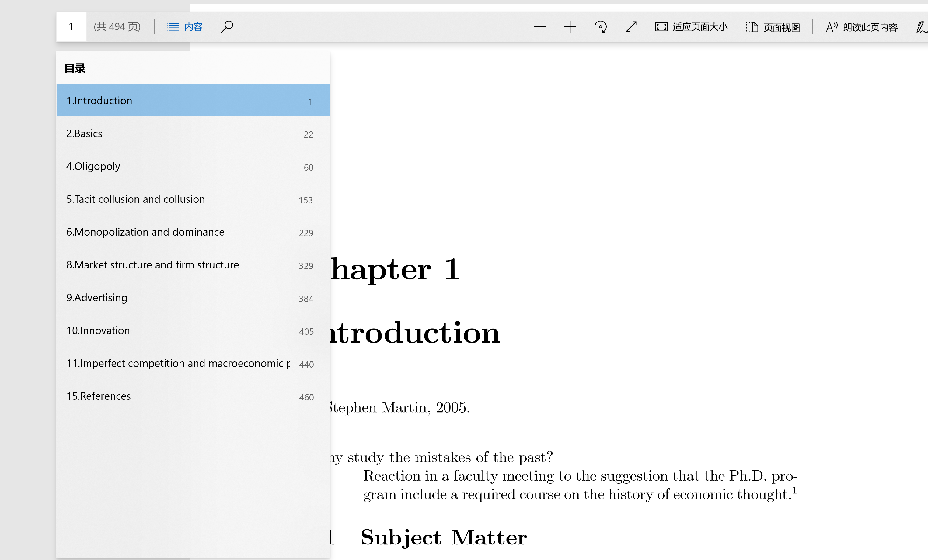Click the rotate page icon
This screenshot has width=928, height=560.
[600, 27]
